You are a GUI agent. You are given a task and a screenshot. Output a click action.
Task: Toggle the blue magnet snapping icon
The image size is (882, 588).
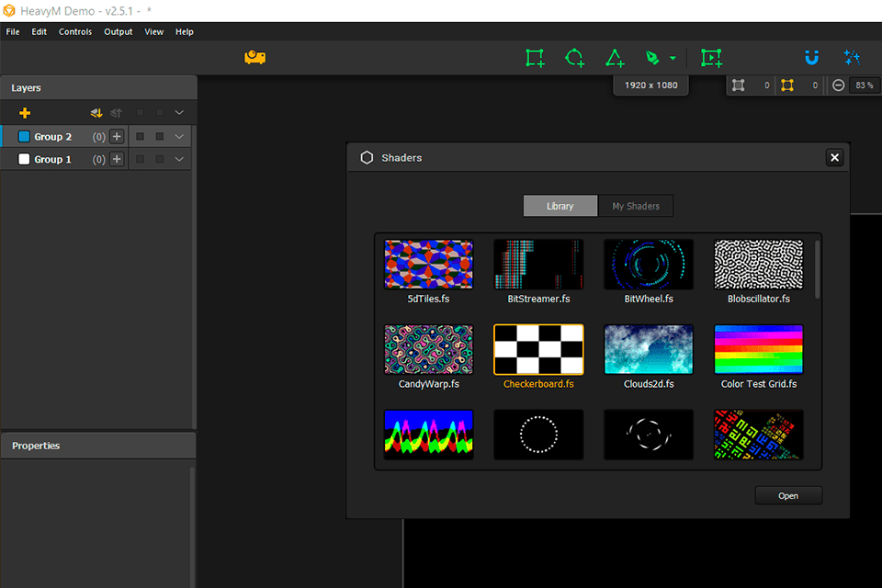[x=811, y=58]
